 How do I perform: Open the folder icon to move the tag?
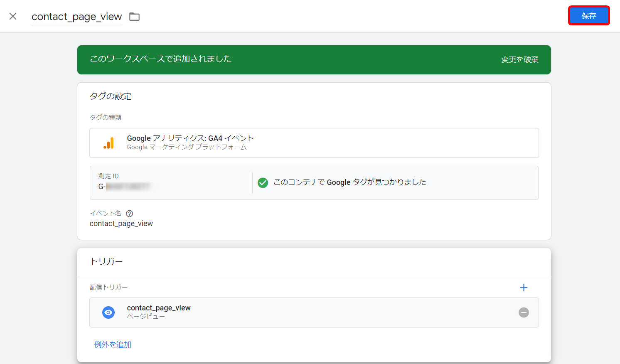[134, 16]
